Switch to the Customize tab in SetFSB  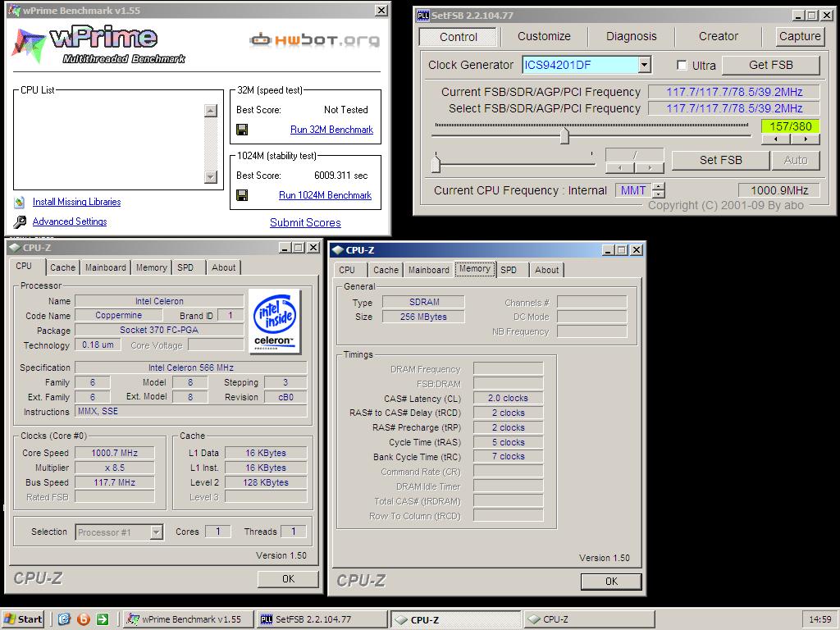click(544, 36)
